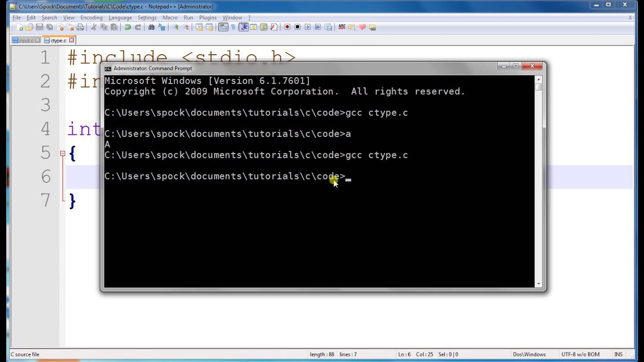Click the Open file toolbar icon
Screen dimensions: 644x362
click(x=29, y=27)
